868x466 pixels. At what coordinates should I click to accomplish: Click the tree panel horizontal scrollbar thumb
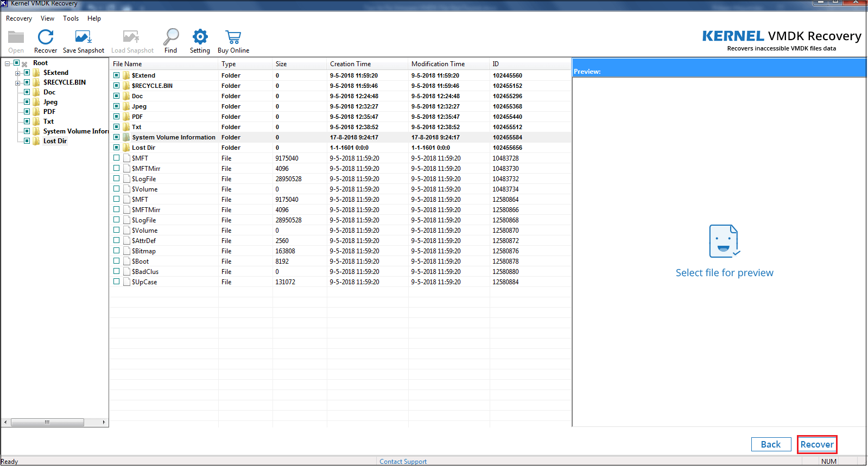(x=47, y=422)
